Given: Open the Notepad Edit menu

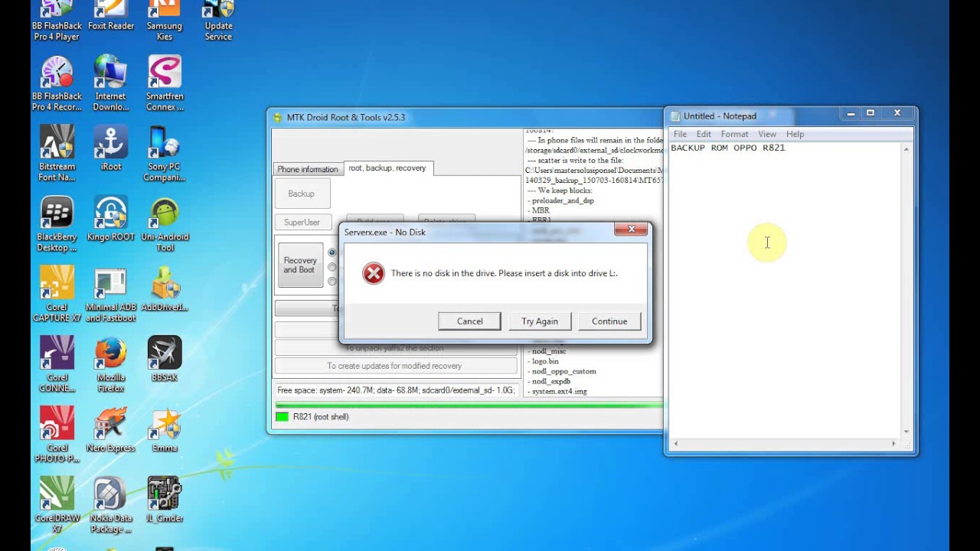Looking at the screenshot, I should (704, 134).
